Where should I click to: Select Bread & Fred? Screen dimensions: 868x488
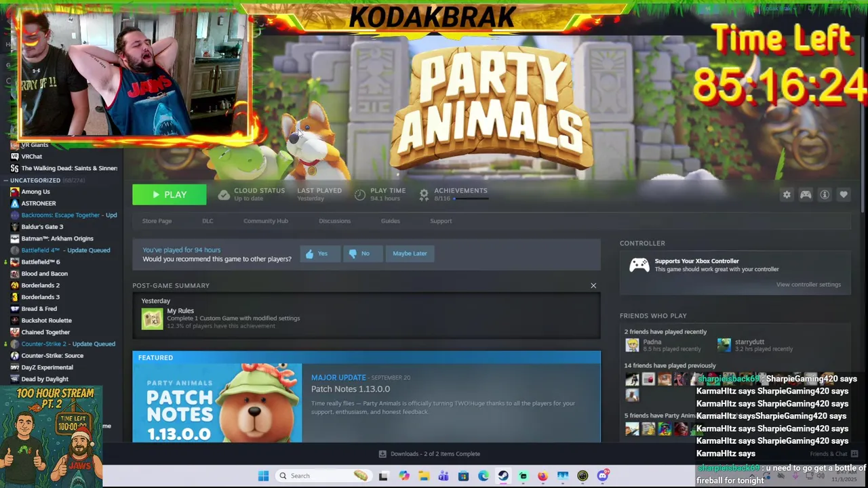point(39,309)
